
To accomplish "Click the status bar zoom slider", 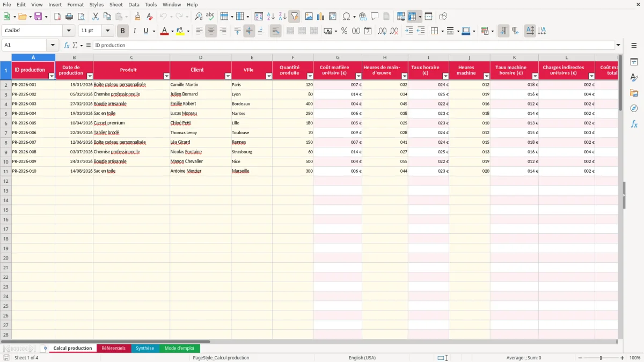I will click(x=601, y=358).
